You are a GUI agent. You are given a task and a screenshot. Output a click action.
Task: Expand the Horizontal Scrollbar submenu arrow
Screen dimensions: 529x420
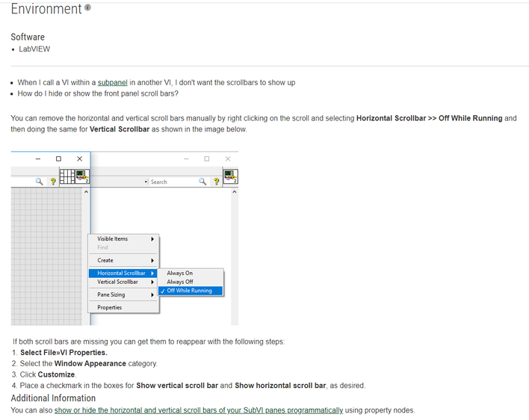click(152, 274)
